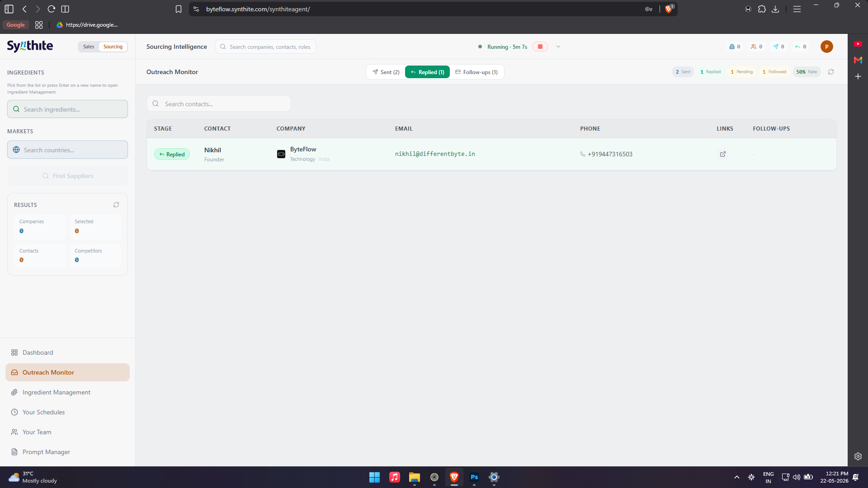The image size is (868, 488).
Task: Open the password key icon in address bar
Action: (649, 9)
